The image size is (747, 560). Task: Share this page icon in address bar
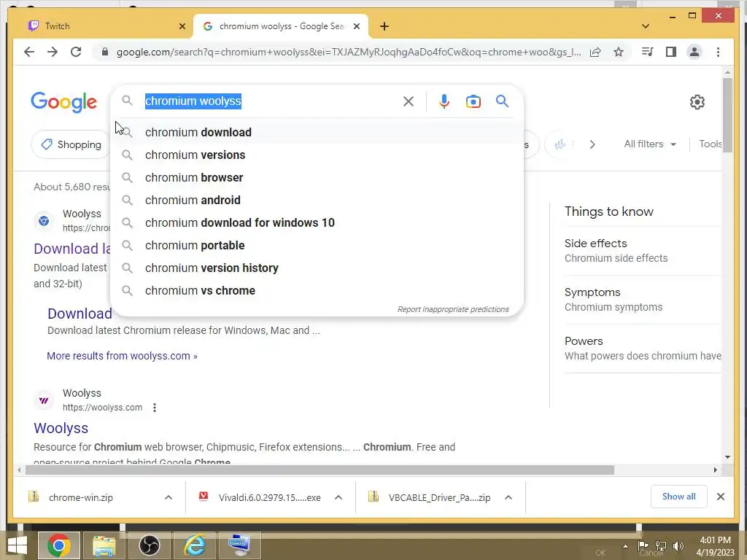point(595,52)
